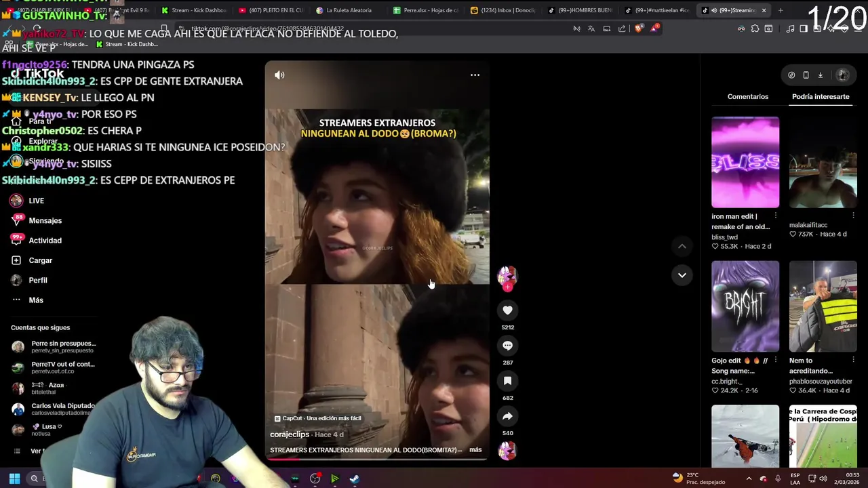The height and width of the screenshot is (488, 868).
Task: Open the profile avatar menu
Action: [x=843, y=75]
